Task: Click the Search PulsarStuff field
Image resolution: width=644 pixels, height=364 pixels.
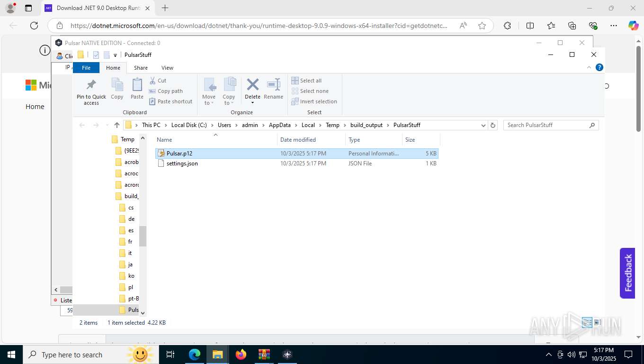Action: (x=551, y=125)
